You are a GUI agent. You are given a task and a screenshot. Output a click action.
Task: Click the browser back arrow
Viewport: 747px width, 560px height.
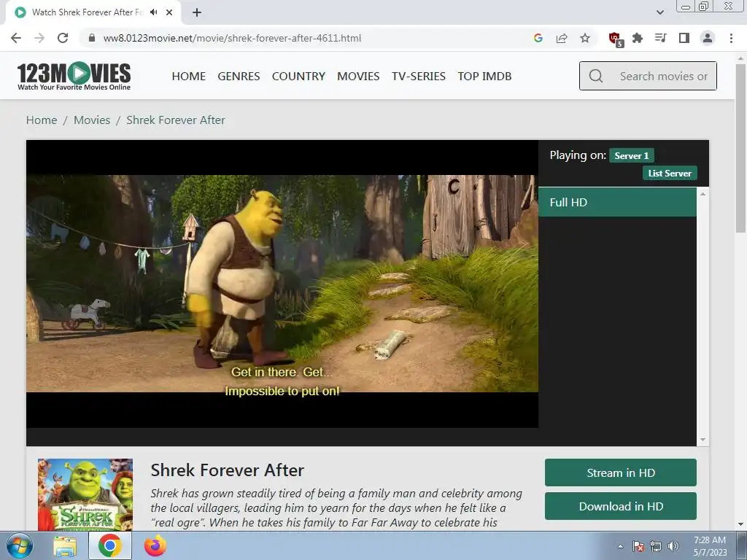pos(16,38)
